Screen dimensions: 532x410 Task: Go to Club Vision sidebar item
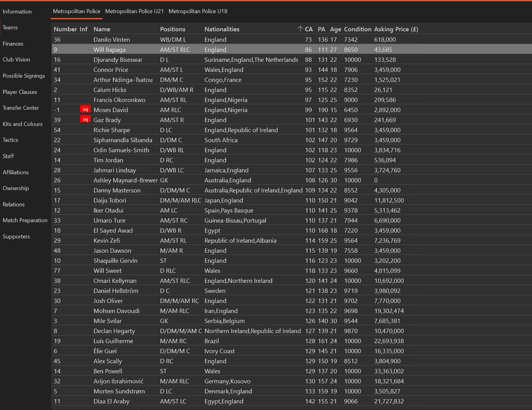tap(17, 60)
